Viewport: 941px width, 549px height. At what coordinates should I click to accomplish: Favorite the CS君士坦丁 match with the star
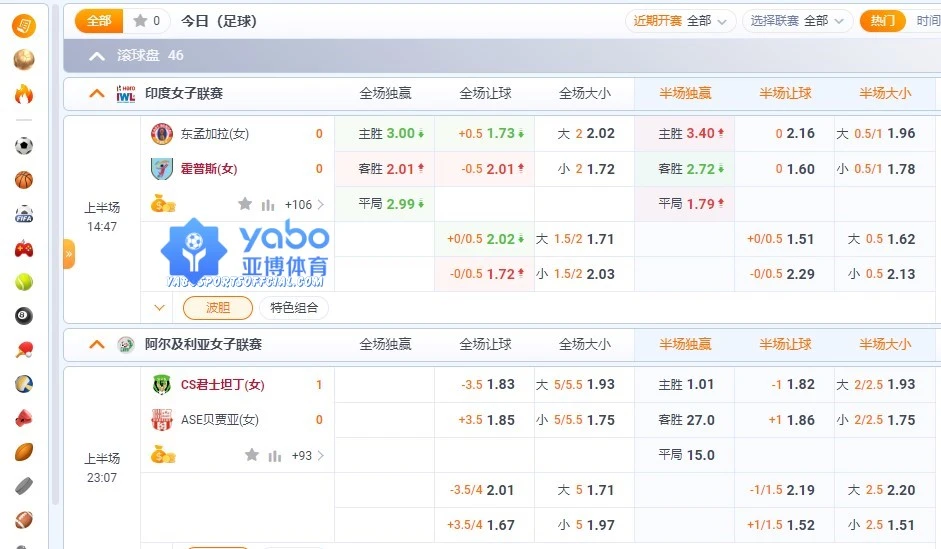click(x=252, y=455)
